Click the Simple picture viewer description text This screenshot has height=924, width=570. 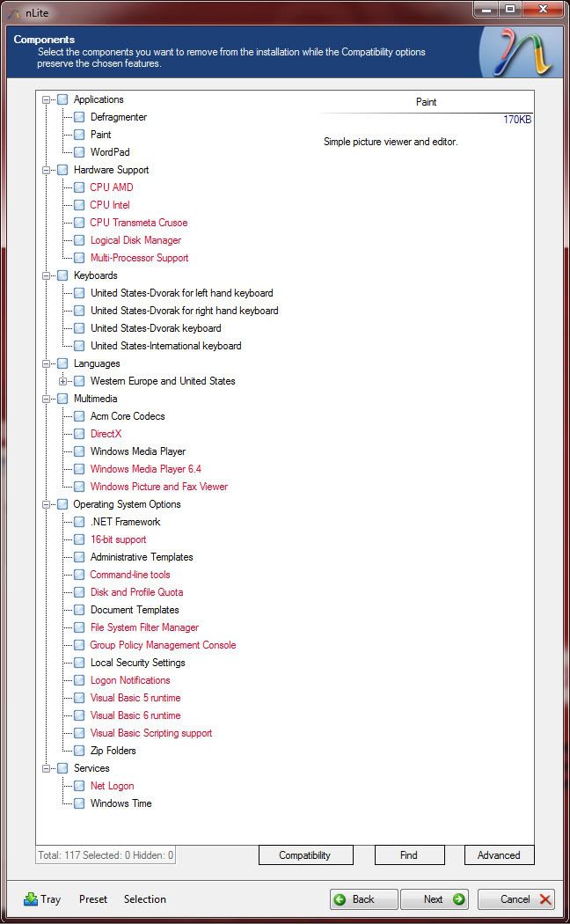pyautogui.click(x=391, y=142)
